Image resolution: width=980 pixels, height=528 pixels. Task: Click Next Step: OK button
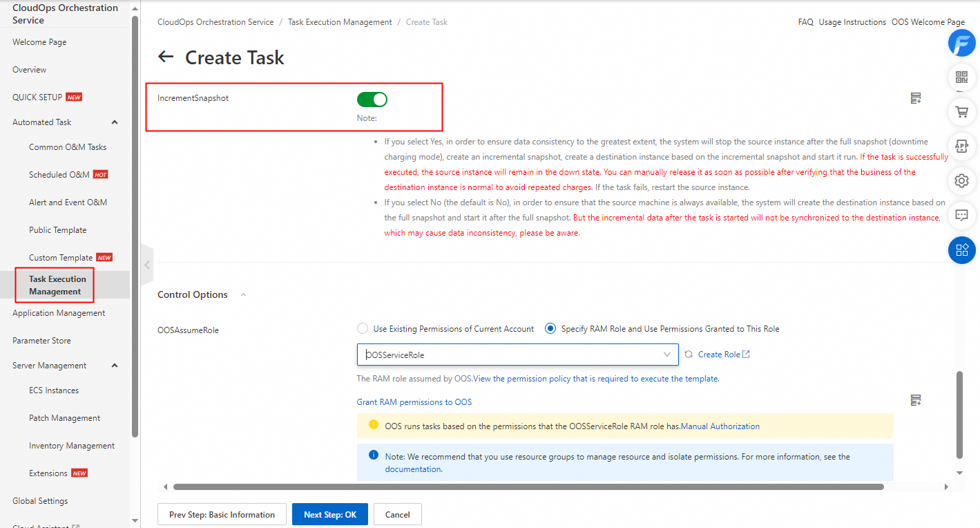tap(330, 514)
